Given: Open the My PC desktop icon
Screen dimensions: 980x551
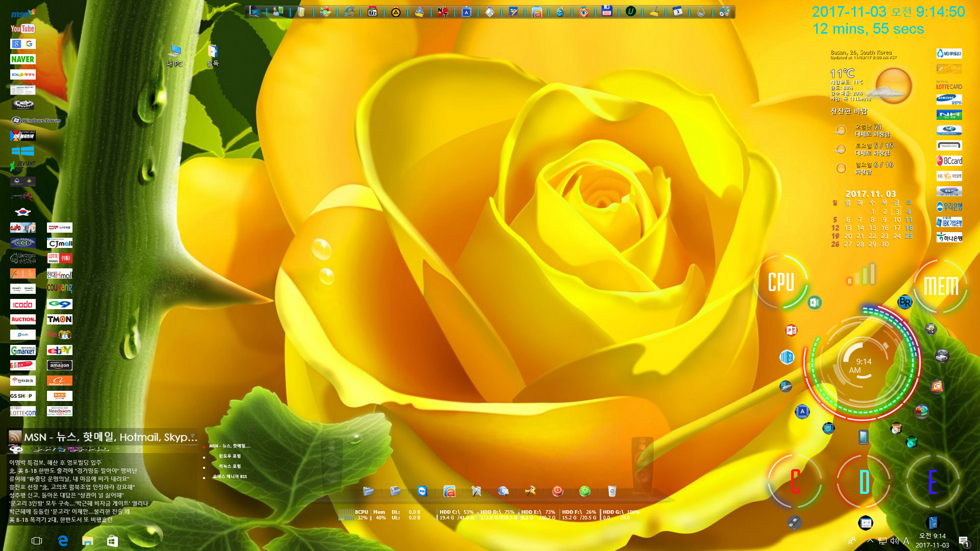Looking at the screenshot, I should [x=175, y=56].
